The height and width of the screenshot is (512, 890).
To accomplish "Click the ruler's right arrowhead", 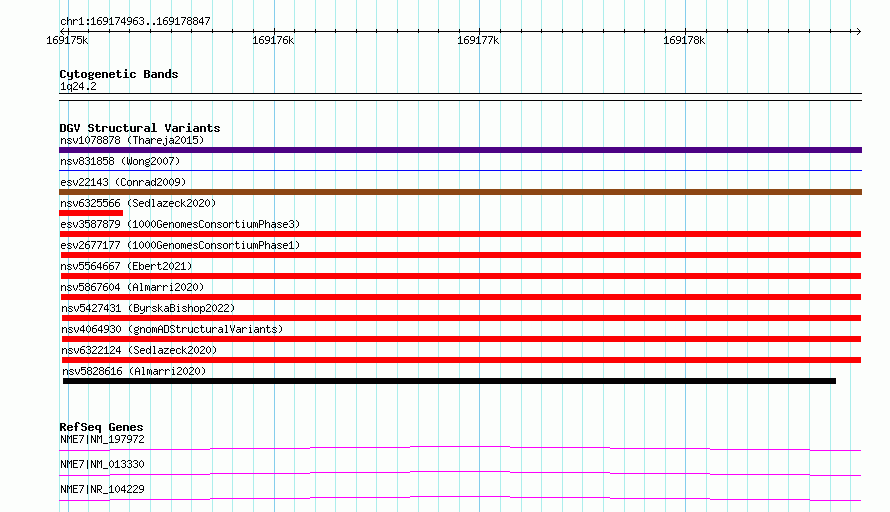I will point(858,31).
